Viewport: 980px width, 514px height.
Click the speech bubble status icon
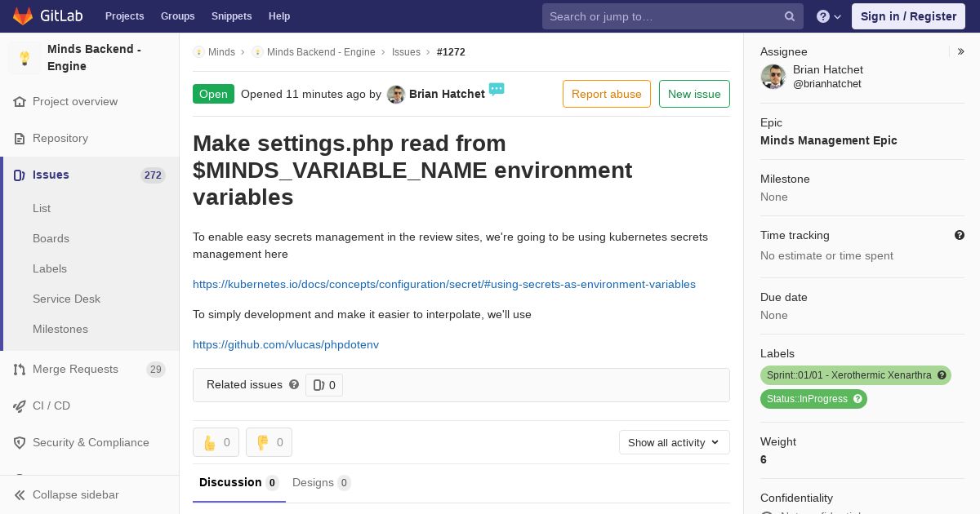(x=497, y=89)
